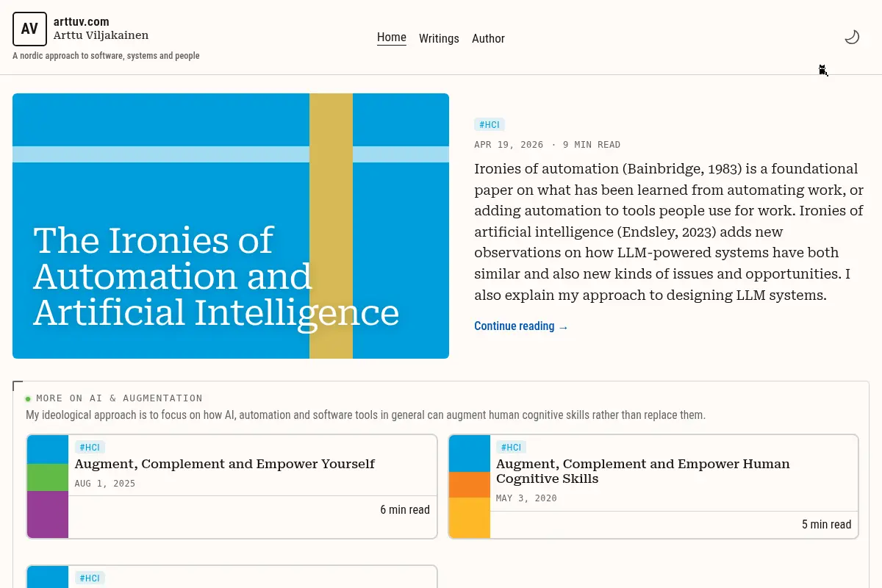Image resolution: width=882 pixels, height=588 pixels.
Task: Click the blue-orange-yellow stripe thumbnail
Action: click(470, 487)
